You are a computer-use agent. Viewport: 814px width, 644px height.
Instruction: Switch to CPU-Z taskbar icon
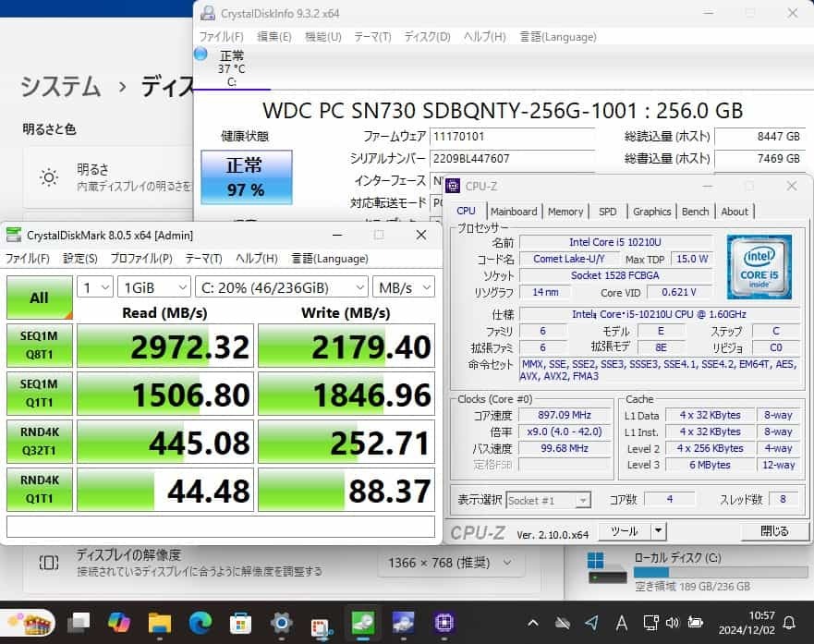point(443,622)
